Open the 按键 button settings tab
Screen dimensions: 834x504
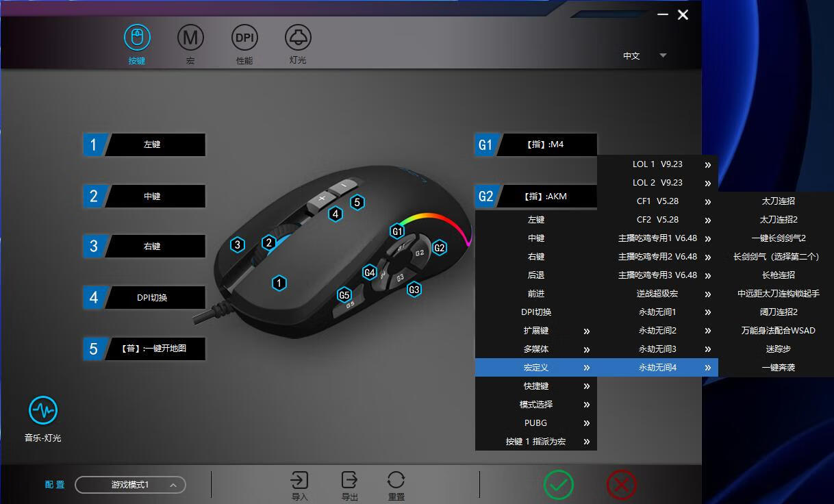click(x=137, y=44)
